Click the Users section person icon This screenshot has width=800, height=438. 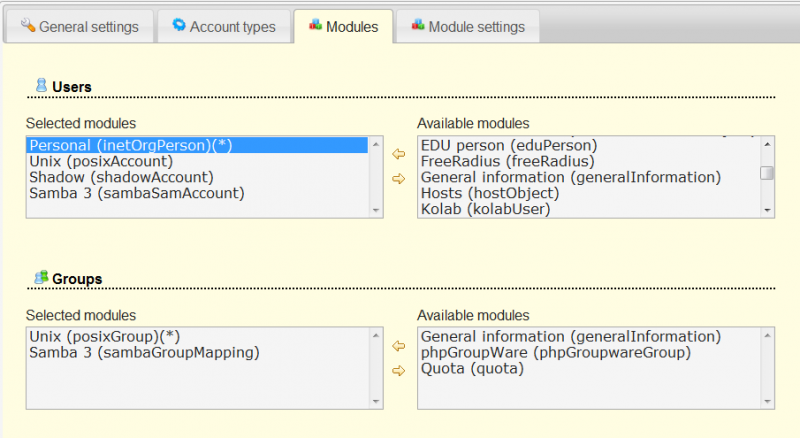tap(41, 85)
